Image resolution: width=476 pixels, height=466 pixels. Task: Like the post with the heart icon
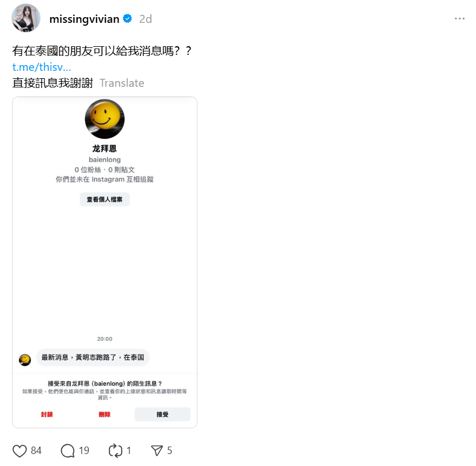point(19,451)
